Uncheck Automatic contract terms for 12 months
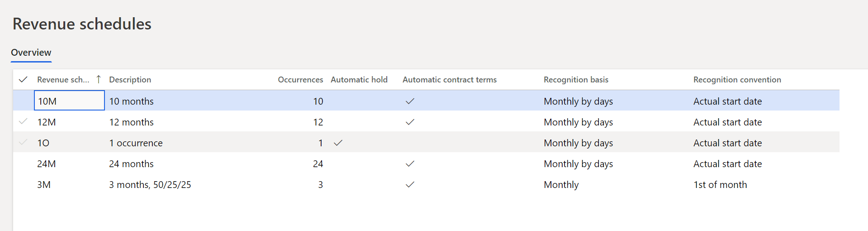 point(410,122)
